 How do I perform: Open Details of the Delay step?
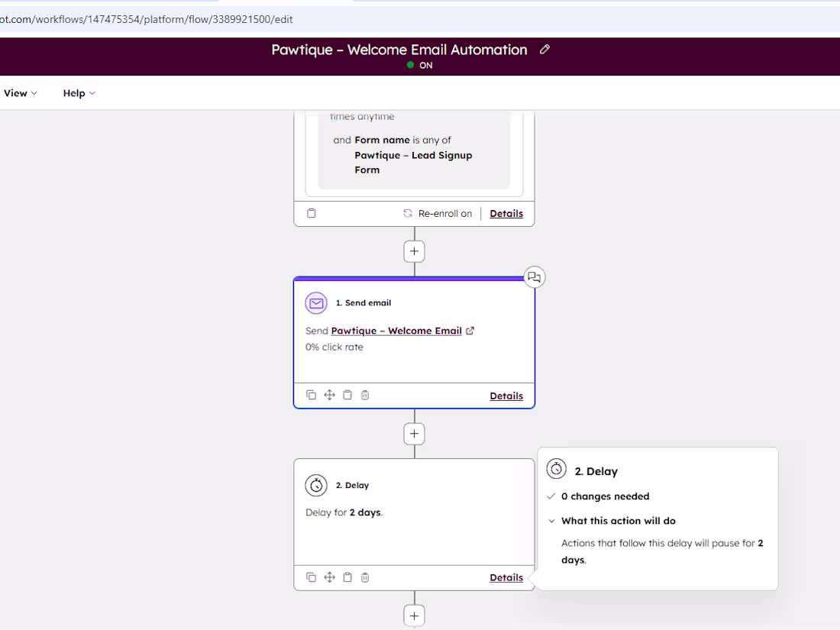[506, 577]
